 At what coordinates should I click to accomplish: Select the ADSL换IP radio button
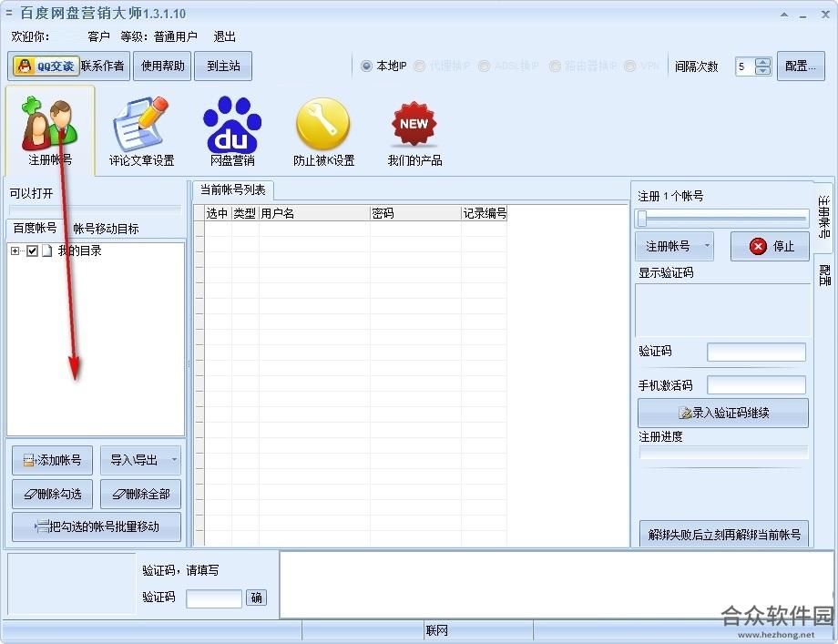coord(485,66)
